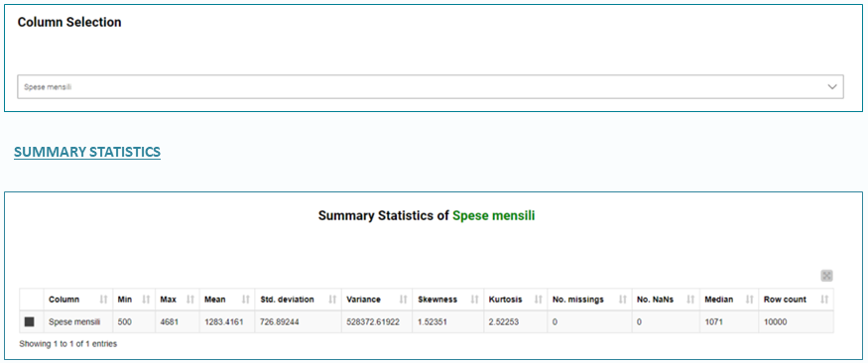868x363 pixels.
Task: Click the expand table icon above the table
Action: tap(826, 276)
